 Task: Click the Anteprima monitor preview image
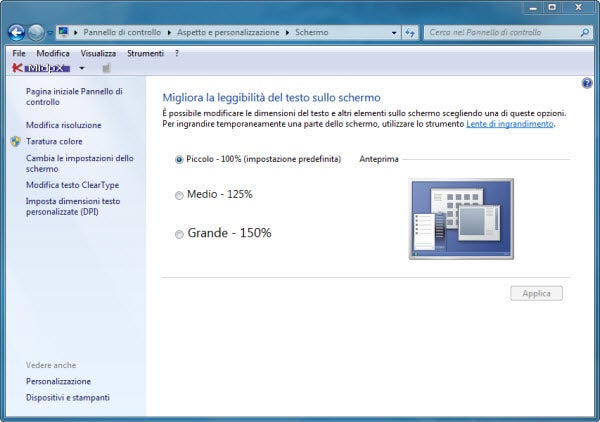coord(461,219)
